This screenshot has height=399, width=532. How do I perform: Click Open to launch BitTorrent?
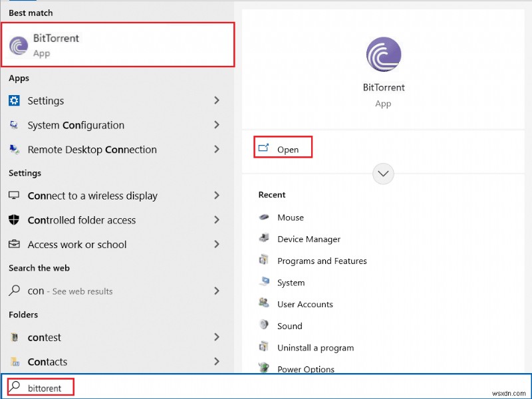tap(283, 149)
